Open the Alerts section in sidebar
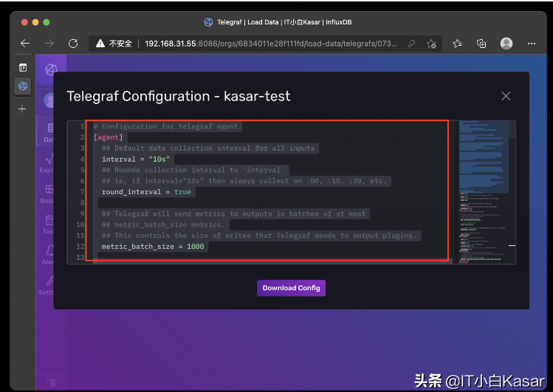Screen dimensions: 553x392 tap(48, 255)
